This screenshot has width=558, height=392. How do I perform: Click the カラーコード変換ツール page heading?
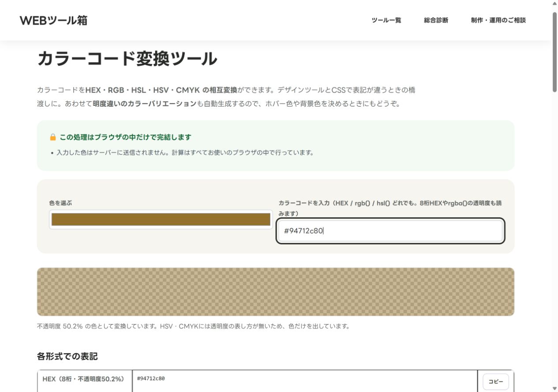click(x=127, y=59)
